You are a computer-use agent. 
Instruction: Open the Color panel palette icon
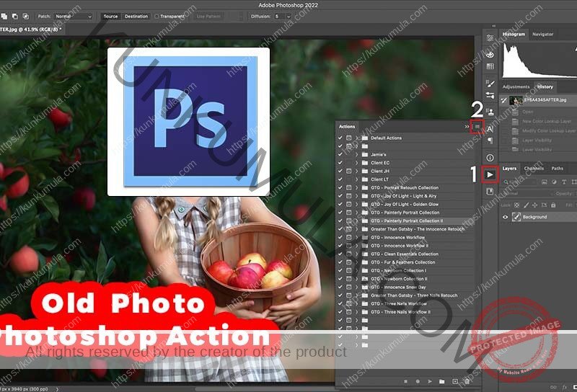tap(490, 55)
